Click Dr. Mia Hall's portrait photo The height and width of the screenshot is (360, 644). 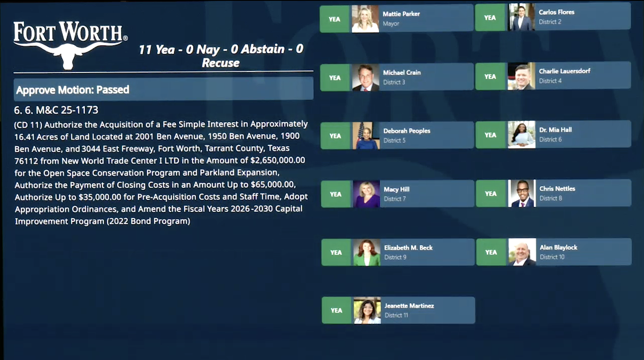click(x=522, y=135)
